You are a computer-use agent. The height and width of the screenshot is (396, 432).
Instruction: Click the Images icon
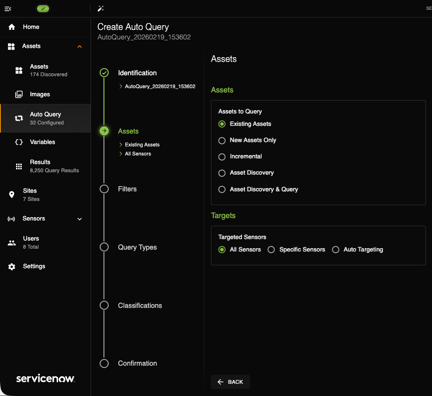(19, 94)
